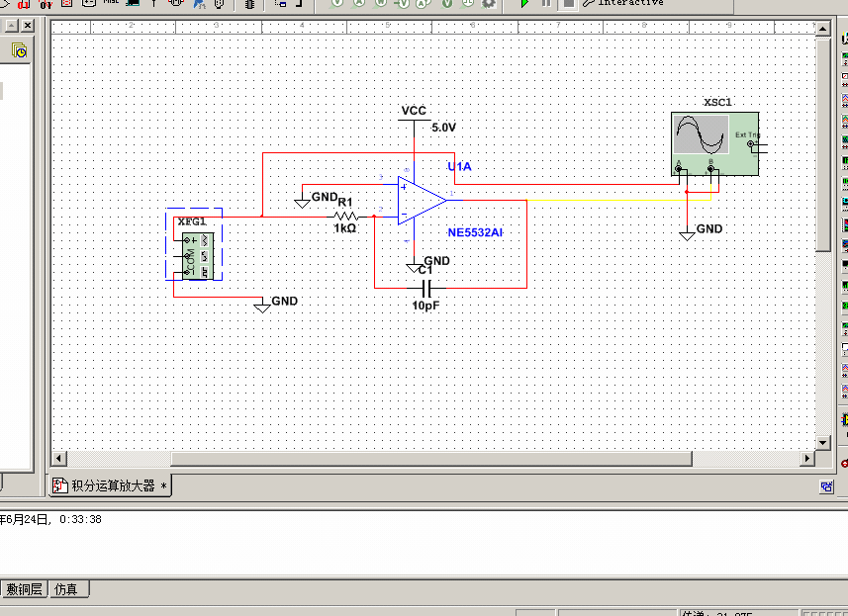The width and height of the screenshot is (848, 616).
Task: Click the window-list icon beside the document tabs
Action: (826, 486)
